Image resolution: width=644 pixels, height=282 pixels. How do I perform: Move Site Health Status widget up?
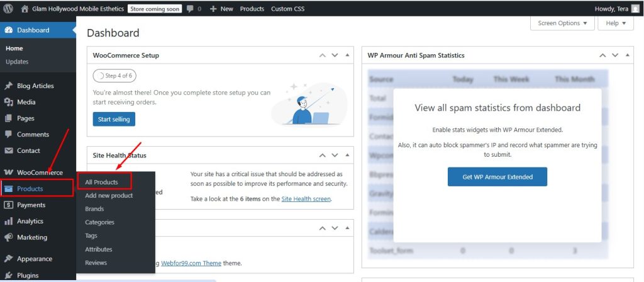tap(323, 155)
